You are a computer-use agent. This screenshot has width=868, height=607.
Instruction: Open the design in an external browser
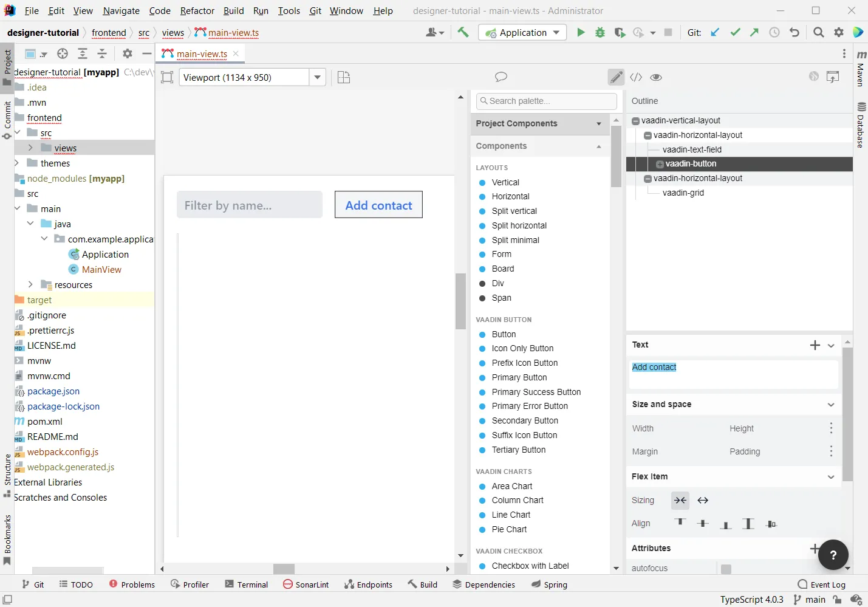[833, 77]
